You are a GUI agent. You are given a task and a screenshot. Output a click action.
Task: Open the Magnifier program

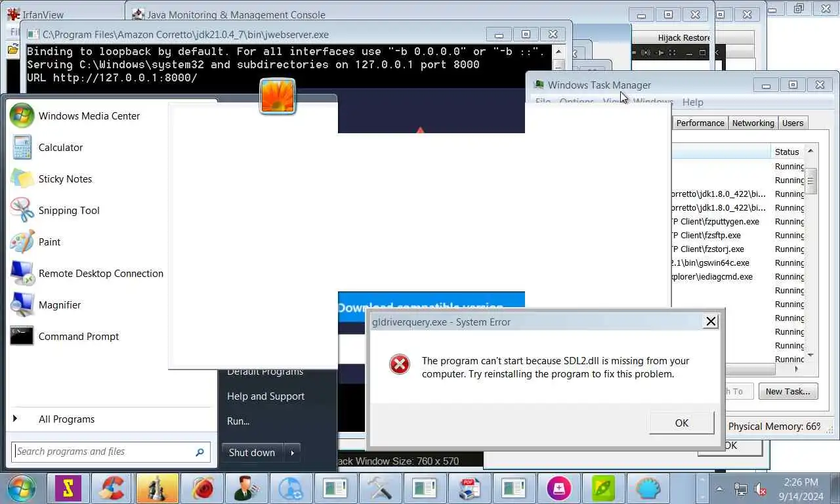[x=60, y=305]
